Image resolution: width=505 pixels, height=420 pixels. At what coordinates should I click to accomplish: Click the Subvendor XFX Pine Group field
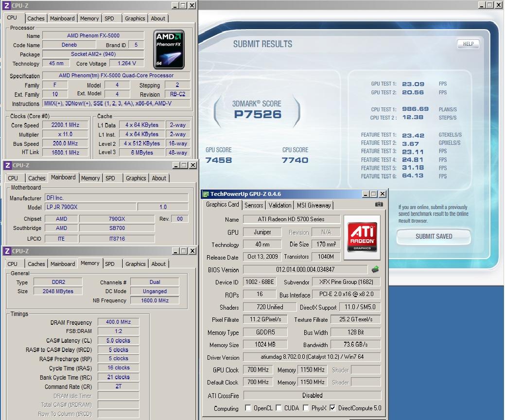click(346, 282)
